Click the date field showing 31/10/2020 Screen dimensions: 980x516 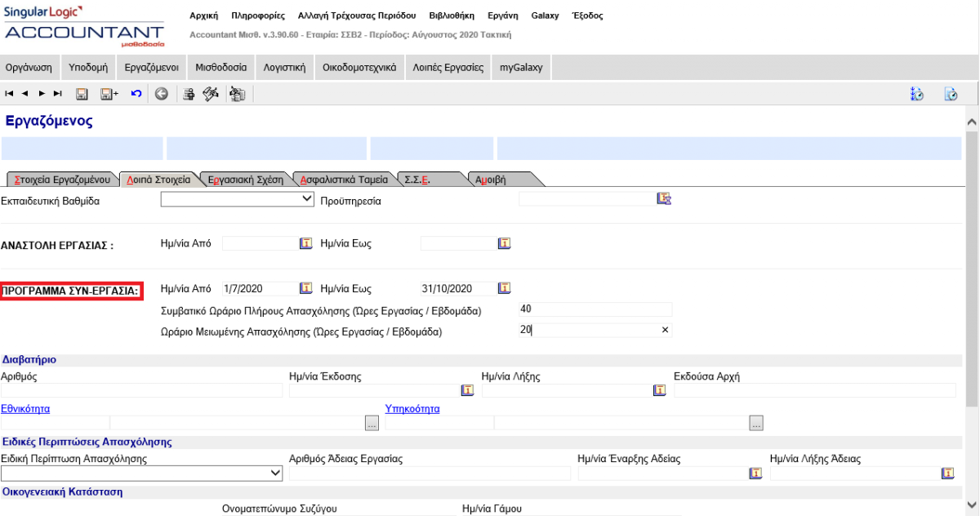(x=457, y=288)
